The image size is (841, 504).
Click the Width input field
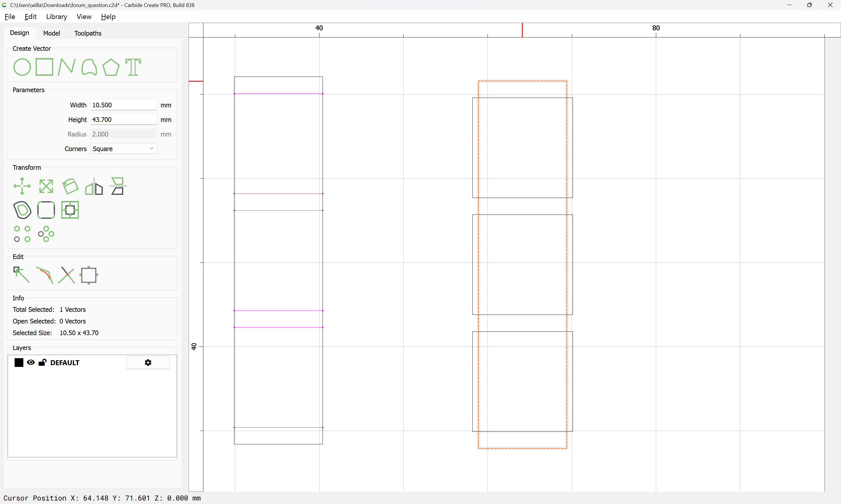[124, 105]
